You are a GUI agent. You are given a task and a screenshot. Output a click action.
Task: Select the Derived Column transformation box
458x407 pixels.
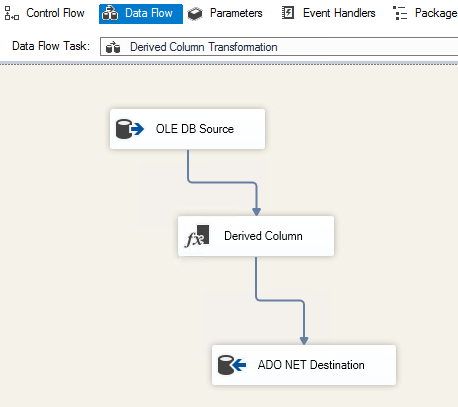coord(256,236)
